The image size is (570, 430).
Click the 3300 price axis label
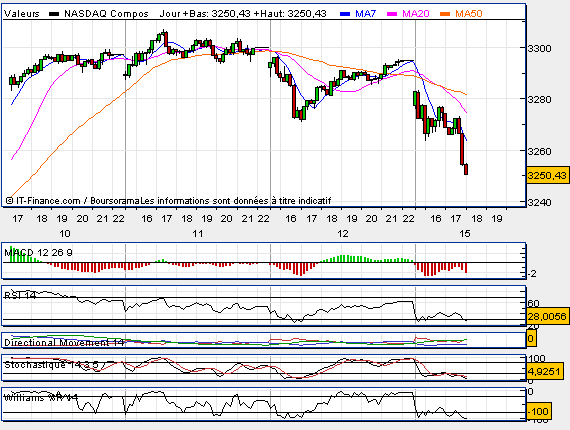pos(539,48)
